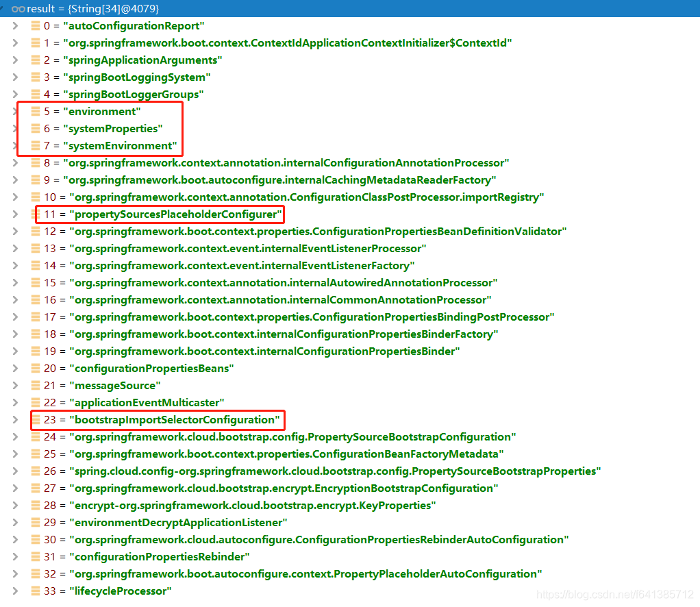Screen dimensions: 700x607
Task: Select the "systemEnvironment" value text
Action: click(x=121, y=146)
